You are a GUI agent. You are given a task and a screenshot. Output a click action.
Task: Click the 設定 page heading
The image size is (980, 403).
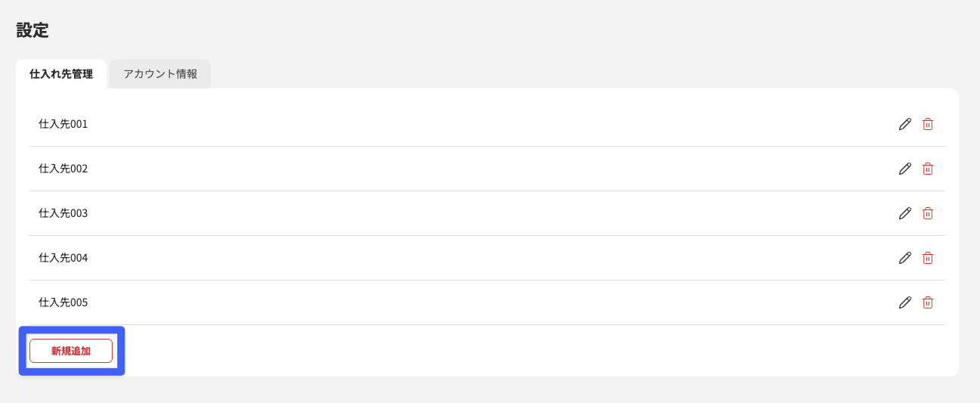pyautogui.click(x=32, y=31)
